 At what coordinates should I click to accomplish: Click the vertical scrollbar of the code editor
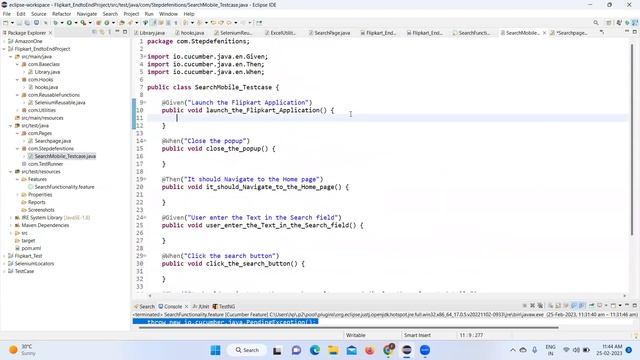[x=632, y=139]
